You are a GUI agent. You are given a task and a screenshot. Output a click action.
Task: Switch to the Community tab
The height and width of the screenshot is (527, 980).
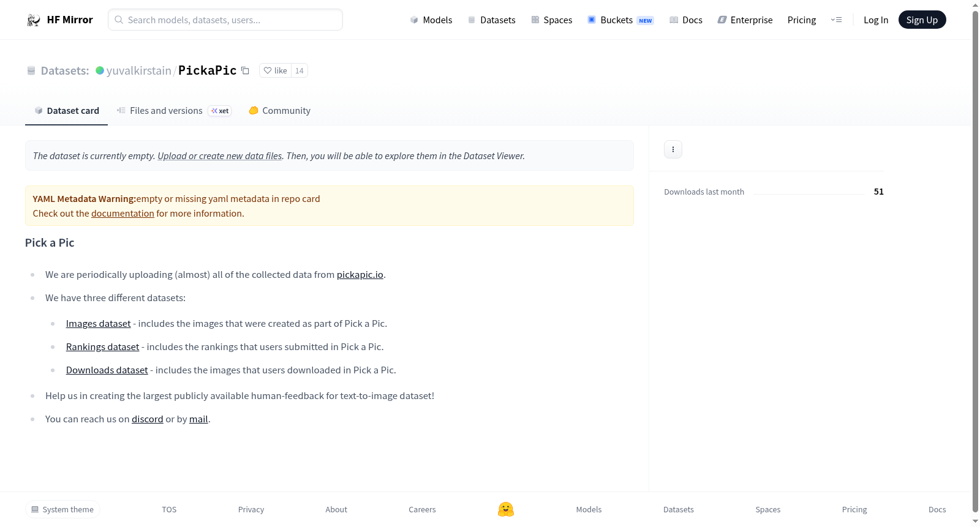tap(280, 111)
